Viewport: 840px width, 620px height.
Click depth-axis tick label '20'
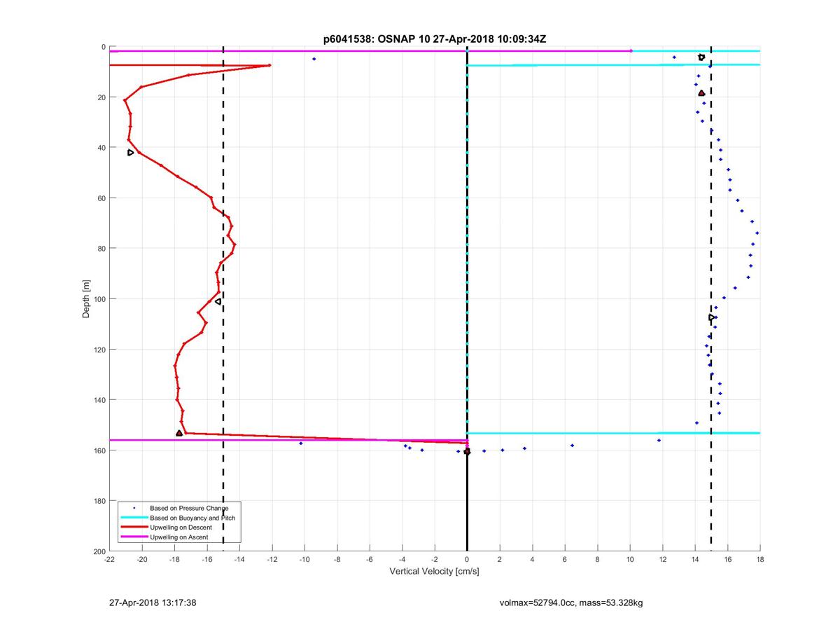(x=101, y=97)
